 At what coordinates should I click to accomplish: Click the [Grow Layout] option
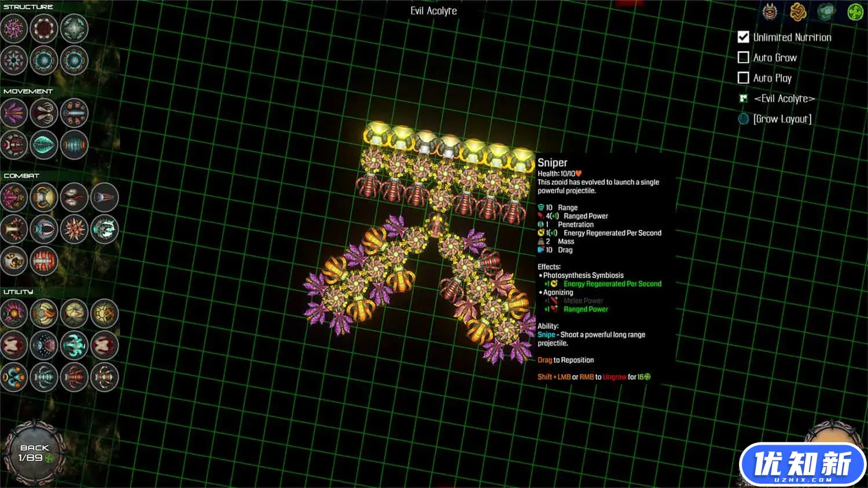pyautogui.click(x=782, y=119)
